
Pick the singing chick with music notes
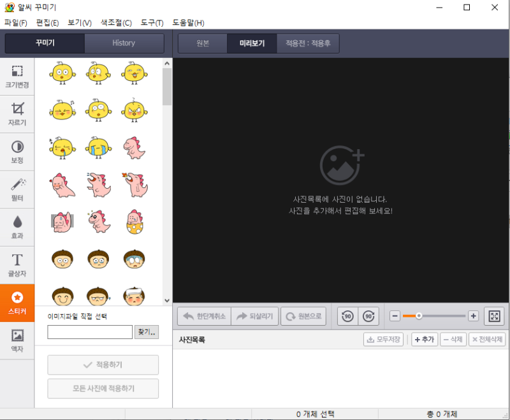[x=62, y=110]
